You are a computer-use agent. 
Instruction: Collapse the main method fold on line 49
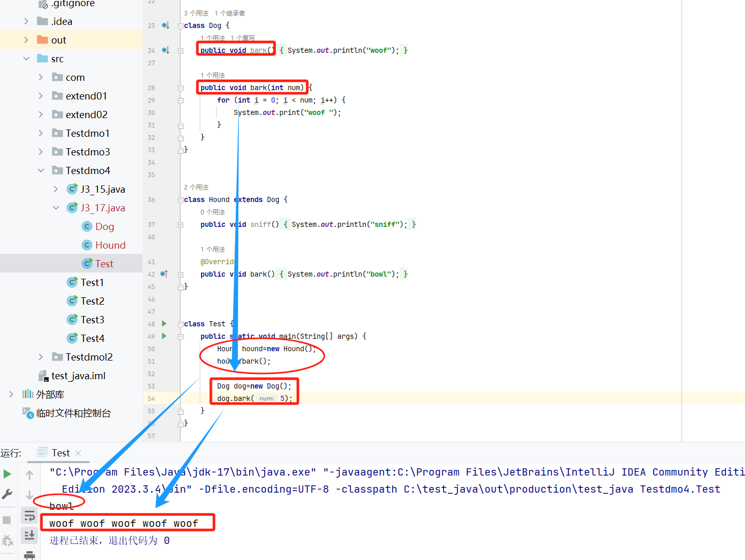pos(180,337)
